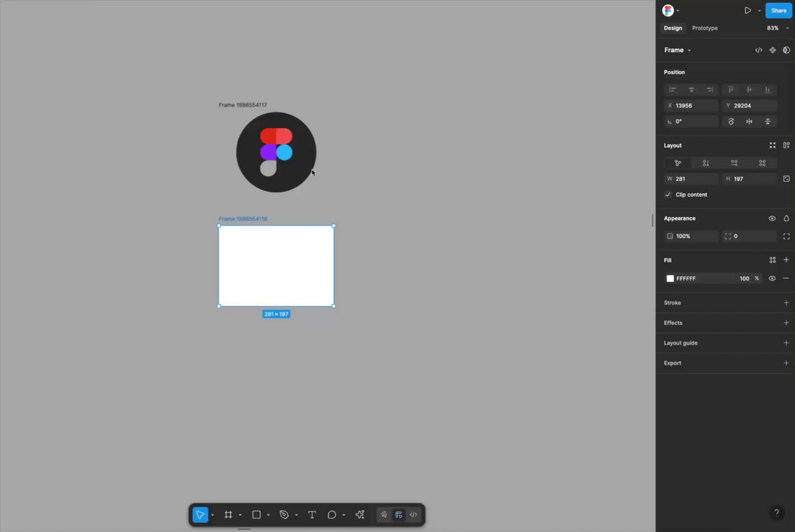
Task: Open the FFFFFF fill color swatch
Action: (670, 279)
